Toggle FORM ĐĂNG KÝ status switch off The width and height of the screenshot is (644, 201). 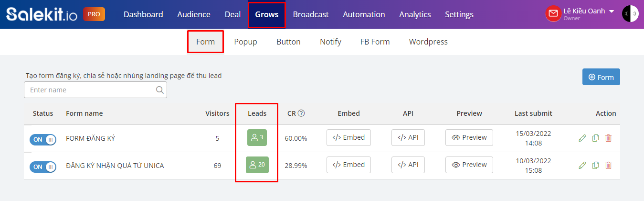pyautogui.click(x=43, y=140)
